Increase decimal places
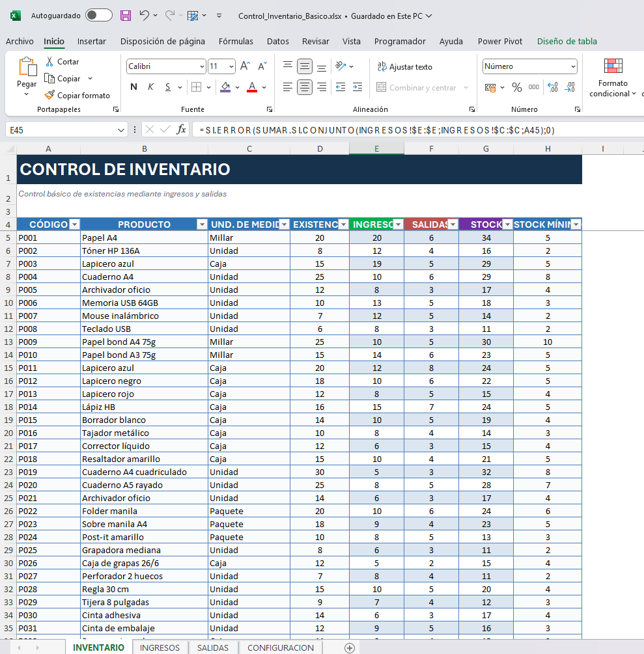The width and height of the screenshot is (644, 654). pos(553,87)
